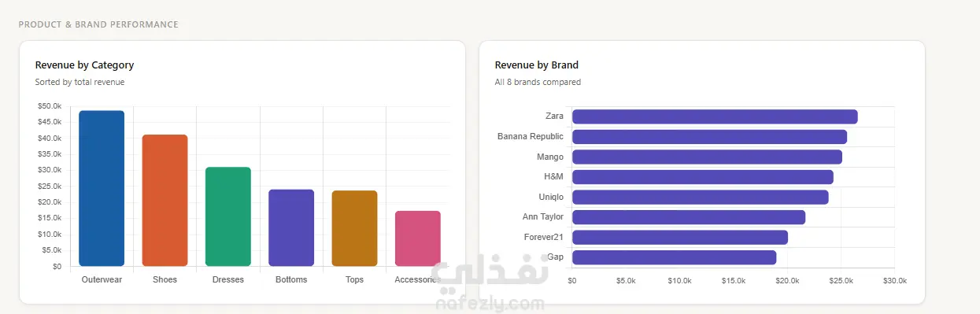Screen dimensions: 980x314
Task: Click the Zara axis label
Action: (x=554, y=116)
